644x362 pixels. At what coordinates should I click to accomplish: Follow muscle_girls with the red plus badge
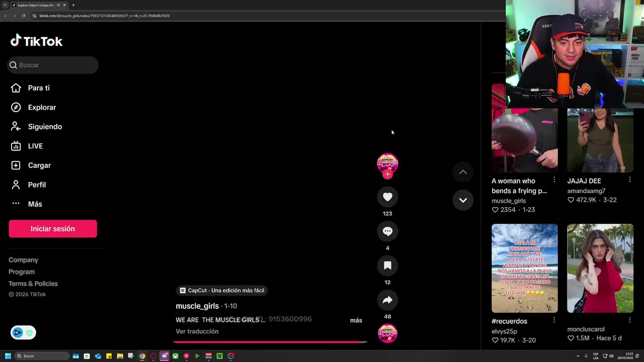(387, 174)
